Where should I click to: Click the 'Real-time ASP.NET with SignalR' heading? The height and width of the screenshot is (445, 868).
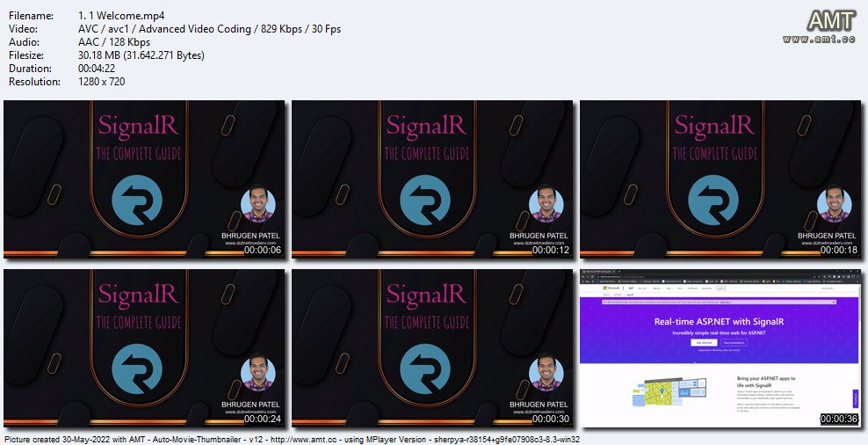click(720, 321)
